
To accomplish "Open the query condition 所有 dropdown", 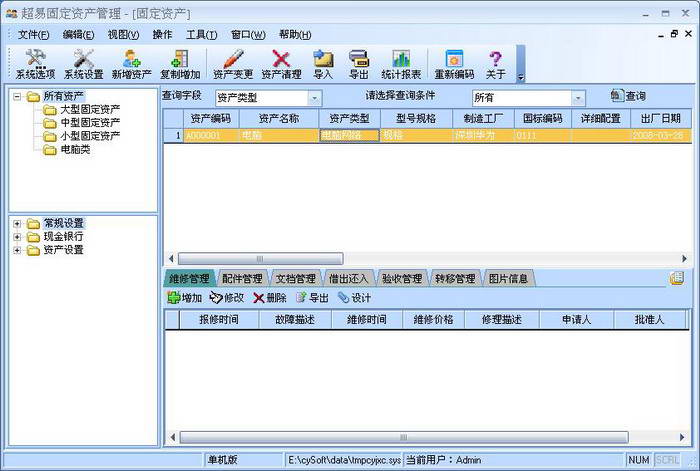I will [x=578, y=98].
